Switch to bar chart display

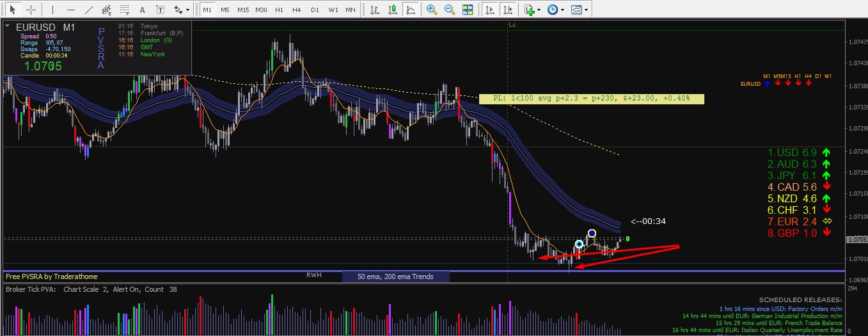pyautogui.click(x=375, y=10)
